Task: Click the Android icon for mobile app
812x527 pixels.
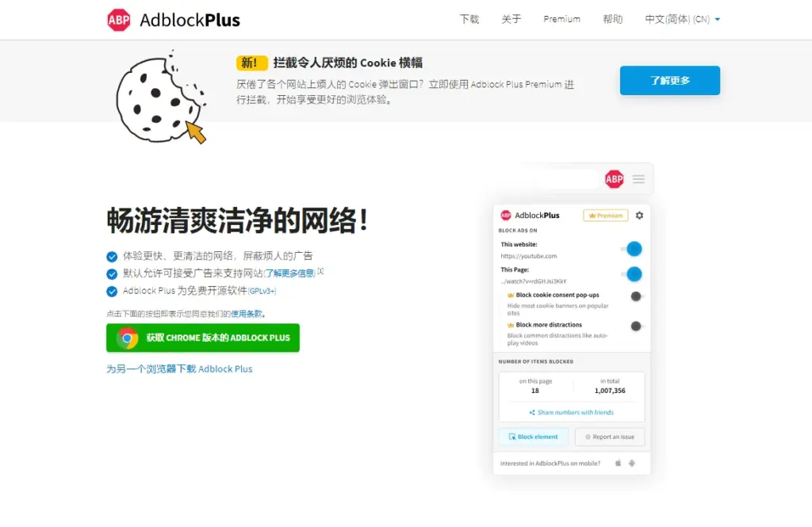Action: [x=632, y=464]
